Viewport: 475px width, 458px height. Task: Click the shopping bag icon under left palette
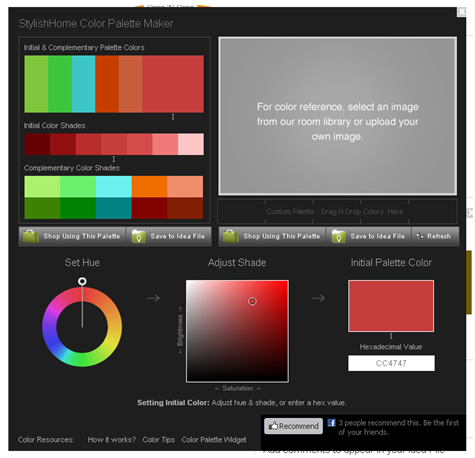click(x=30, y=236)
